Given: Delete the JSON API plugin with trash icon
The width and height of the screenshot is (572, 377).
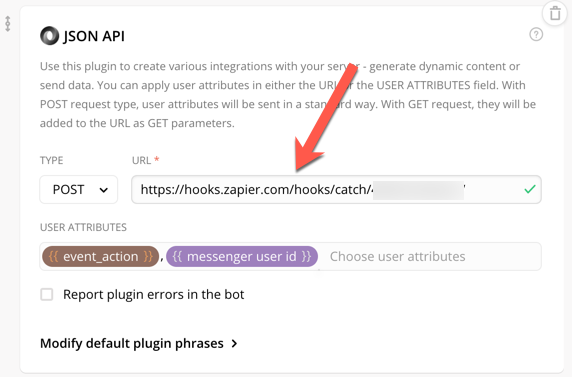Looking at the screenshot, I should point(555,14).
